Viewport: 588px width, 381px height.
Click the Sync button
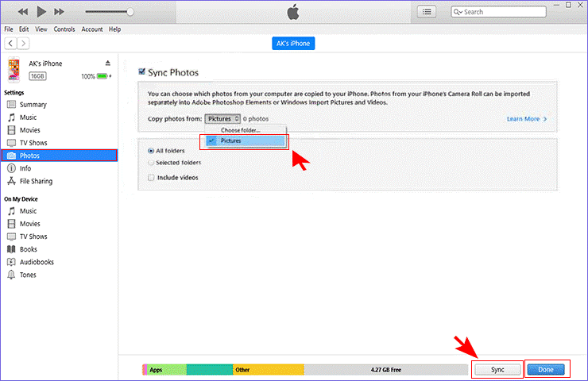pyautogui.click(x=497, y=370)
